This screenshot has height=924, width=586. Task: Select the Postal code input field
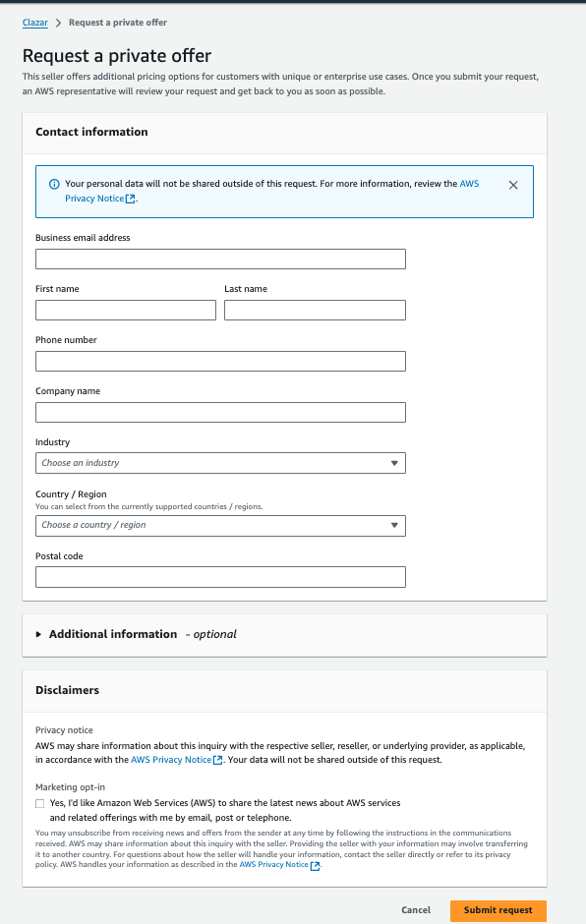pyautogui.click(x=220, y=577)
